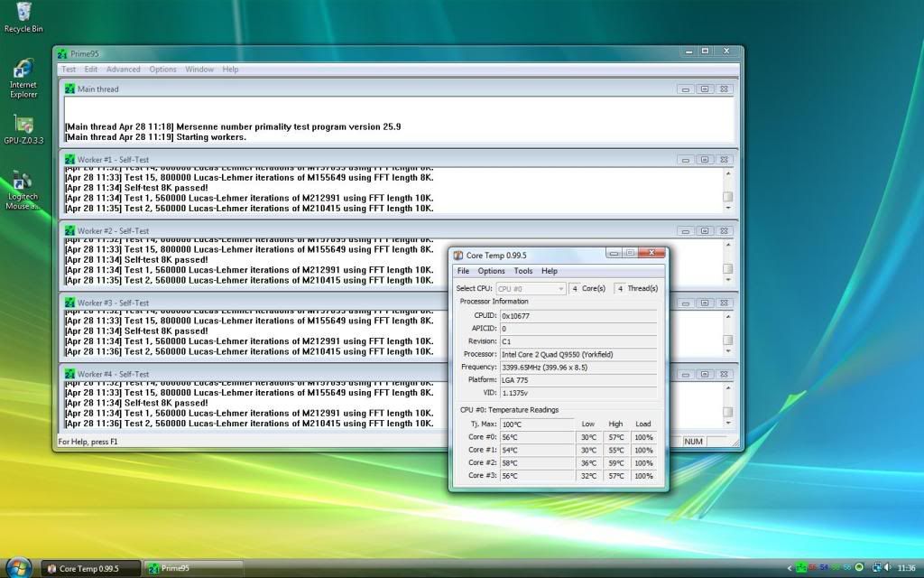This screenshot has width=924, height=578.
Task: Click the green Prime95 tray icon
Action: 801,568
